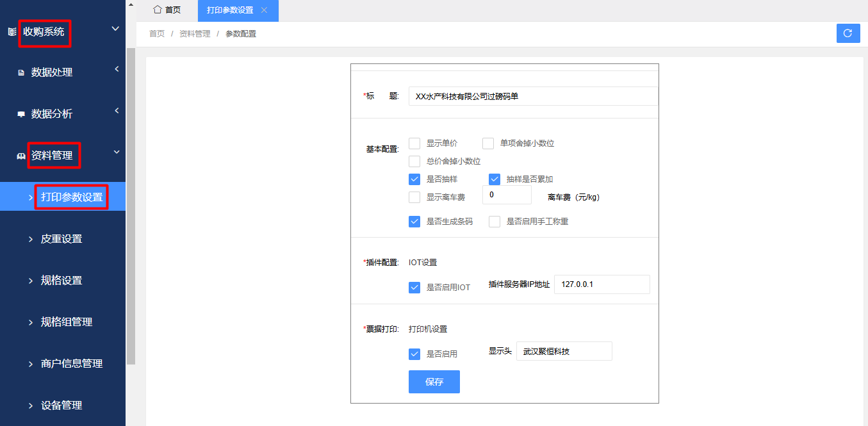Viewport: 868px width, 426px height.
Task: Click the refresh icon button
Action: (x=848, y=33)
